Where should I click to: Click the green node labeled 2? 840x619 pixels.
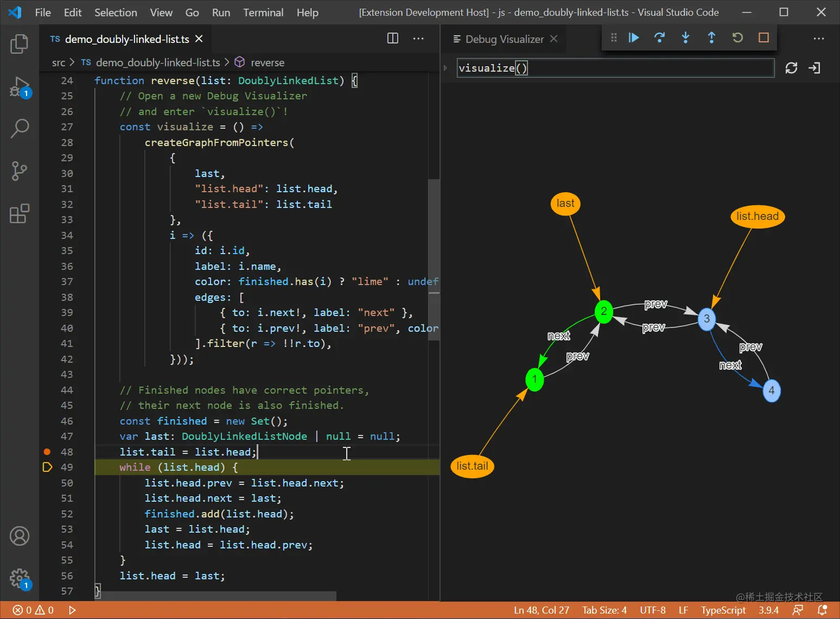coord(603,312)
